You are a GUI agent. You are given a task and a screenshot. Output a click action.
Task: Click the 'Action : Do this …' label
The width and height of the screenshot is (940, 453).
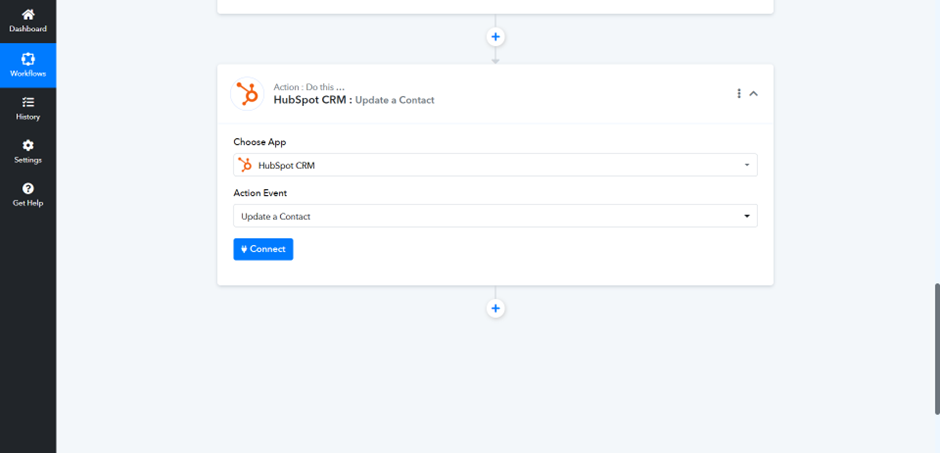309,87
